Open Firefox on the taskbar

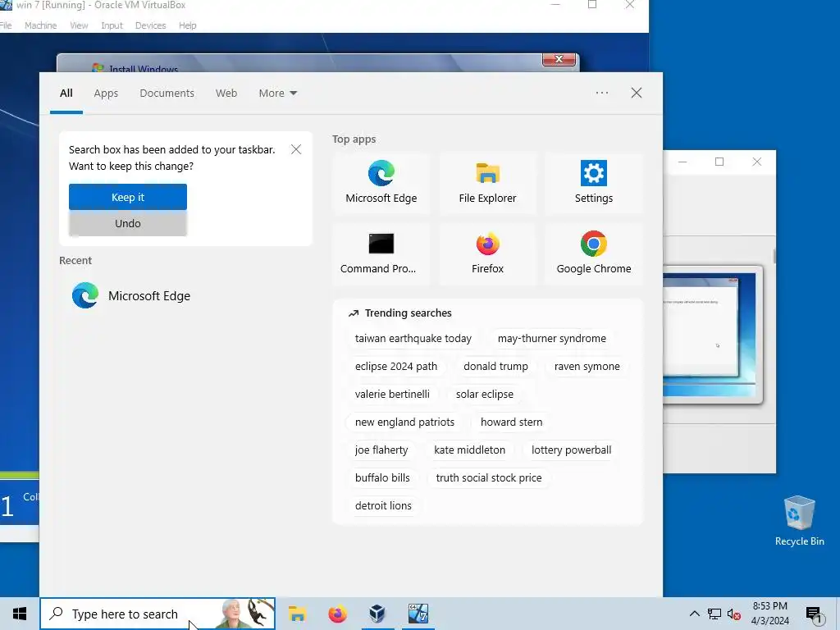pyautogui.click(x=337, y=614)
